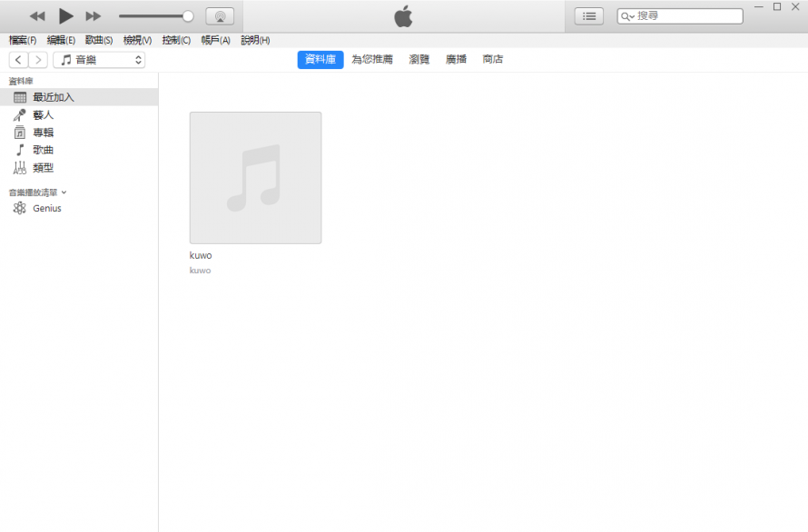Open the 編輯(E) menu
This screenshot has height=532, width=808.
click(61, 40)
